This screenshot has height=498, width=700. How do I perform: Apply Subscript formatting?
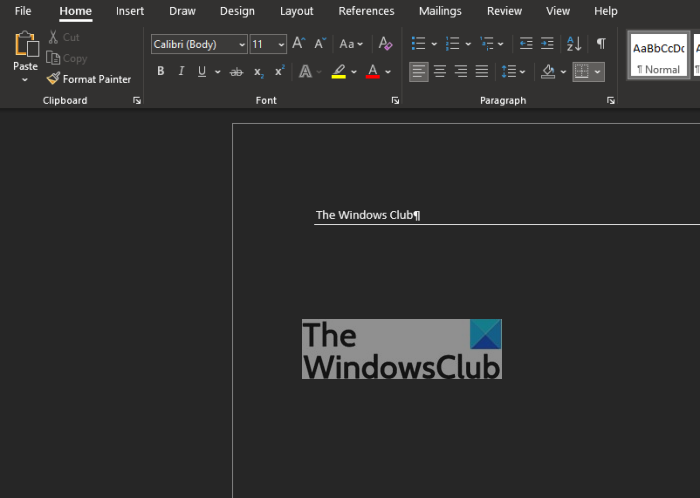[x=258, y=72]
